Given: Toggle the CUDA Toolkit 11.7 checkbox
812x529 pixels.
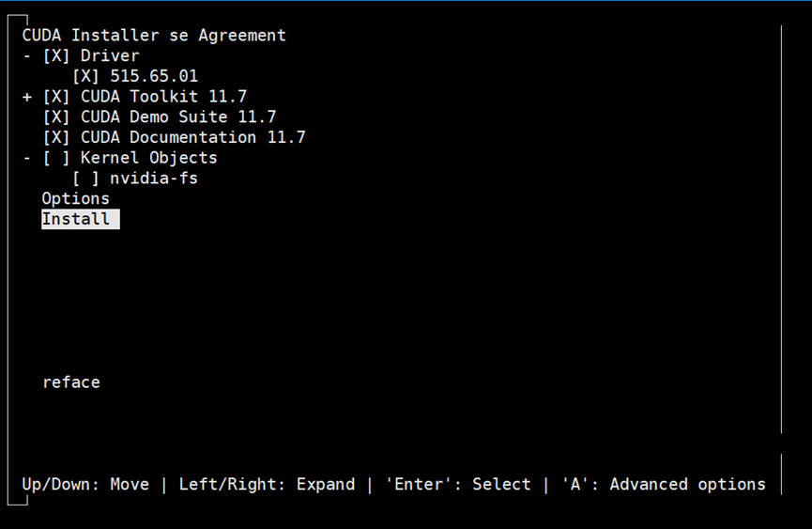Looking at the screenshot, I should point(56,97).
